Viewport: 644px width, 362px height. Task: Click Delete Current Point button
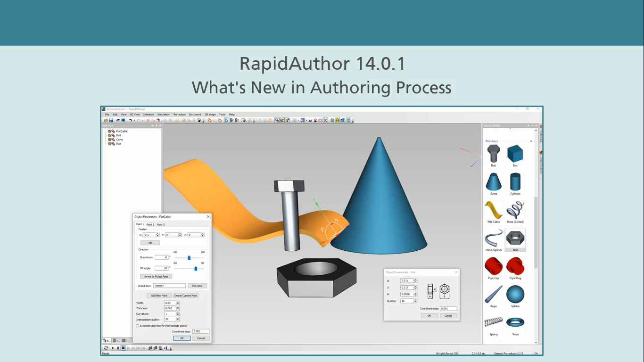186,296
